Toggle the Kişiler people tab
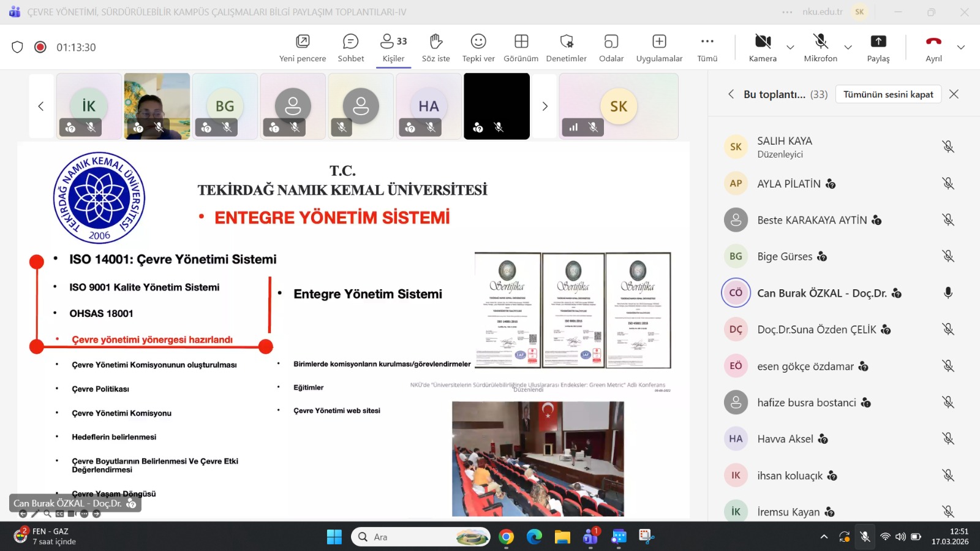 (x=393, y=47)
